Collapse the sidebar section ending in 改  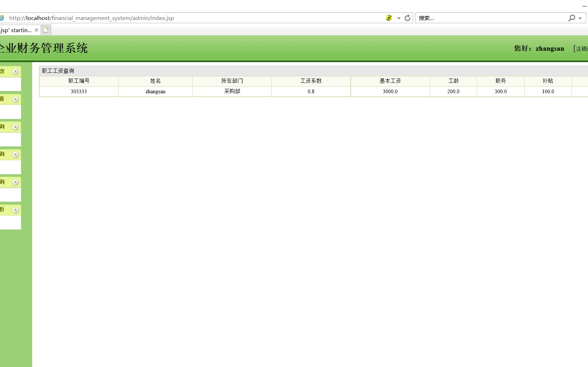click(x=15, y=72)
